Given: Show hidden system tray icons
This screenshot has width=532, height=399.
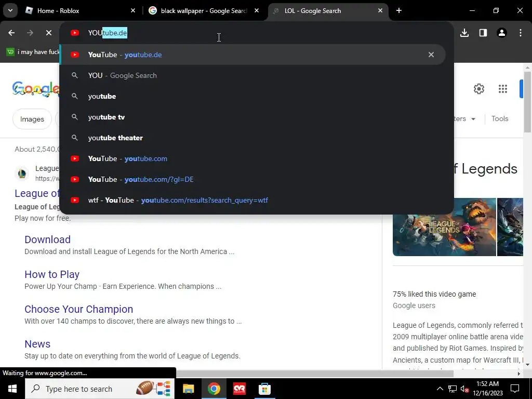Looking at the screenshot, I should click(x=440, y=389).
